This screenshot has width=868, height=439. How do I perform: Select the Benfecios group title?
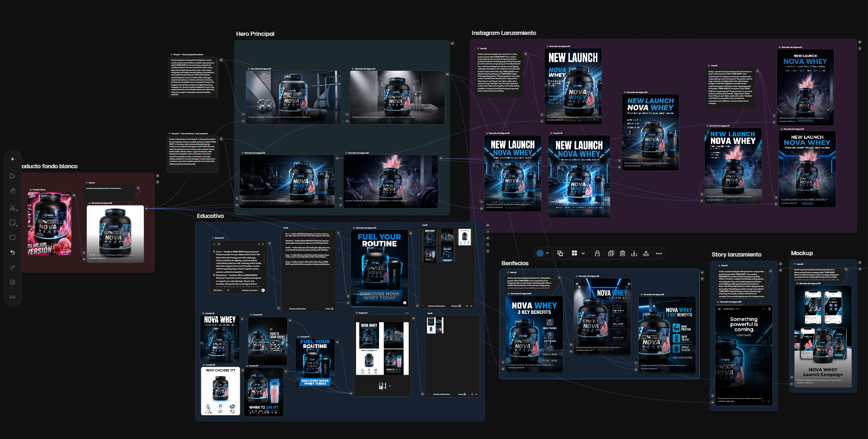515,263
